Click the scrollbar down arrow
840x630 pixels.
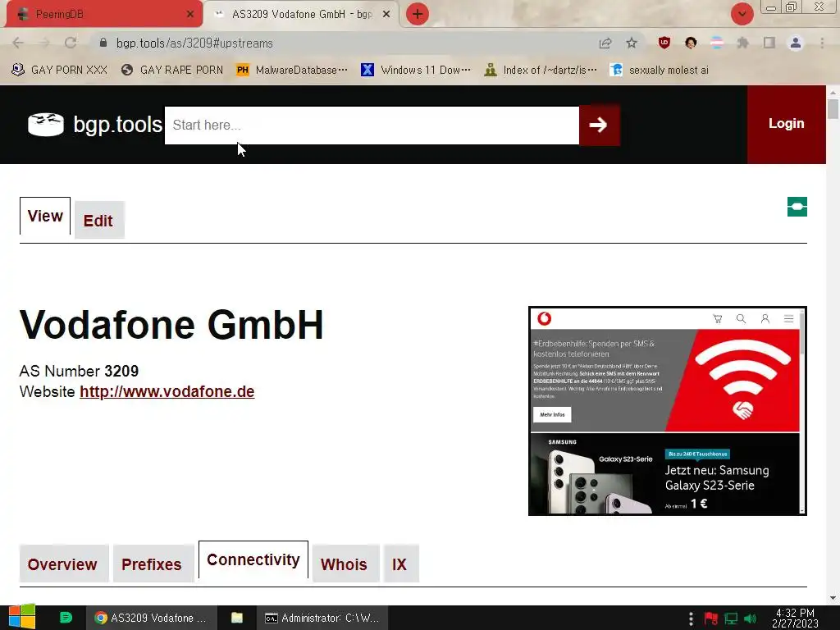point(833,598)
